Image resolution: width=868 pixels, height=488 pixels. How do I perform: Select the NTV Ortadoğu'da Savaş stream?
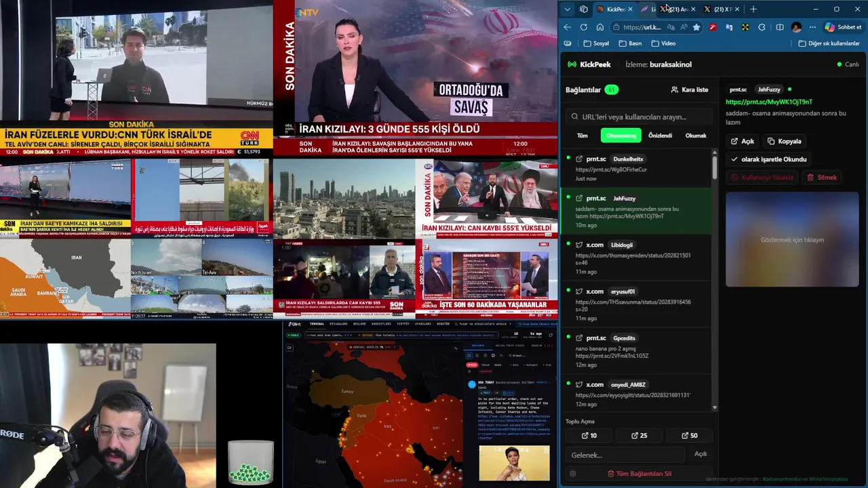[416, 78]
